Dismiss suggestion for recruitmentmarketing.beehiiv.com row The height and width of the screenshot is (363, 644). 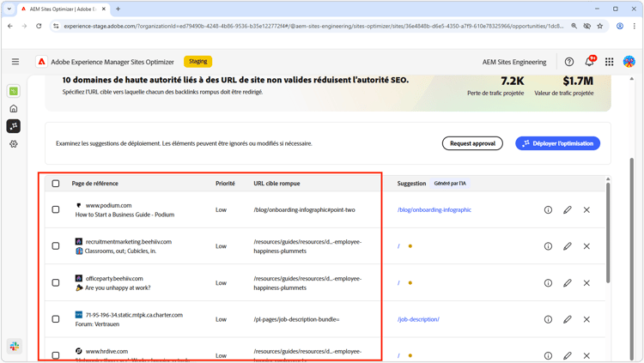coord(586,246)
